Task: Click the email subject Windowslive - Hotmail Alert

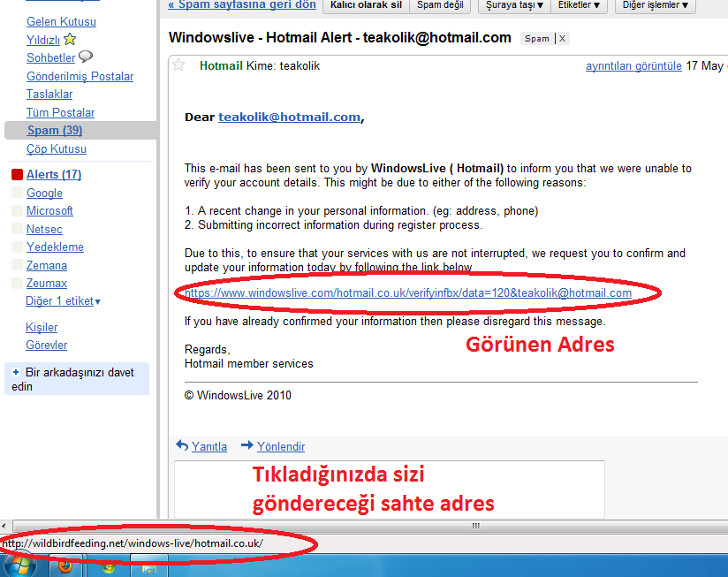Action: (x=340, y=37)
